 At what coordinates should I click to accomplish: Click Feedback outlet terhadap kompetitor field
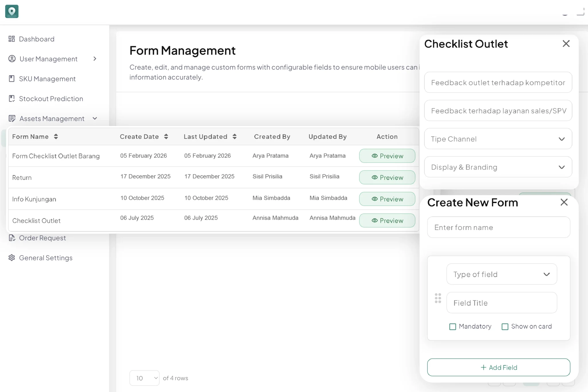498,83
